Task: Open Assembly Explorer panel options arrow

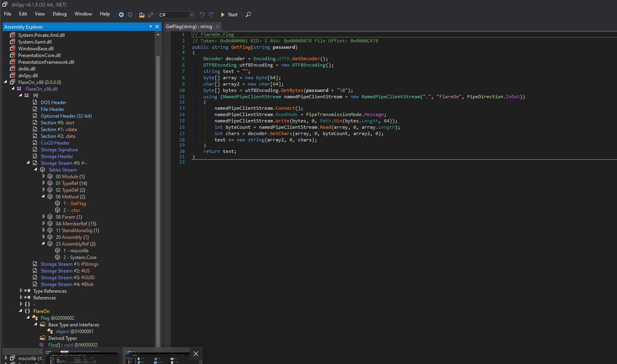Action: pyautogui.click(x=151, y=27)
